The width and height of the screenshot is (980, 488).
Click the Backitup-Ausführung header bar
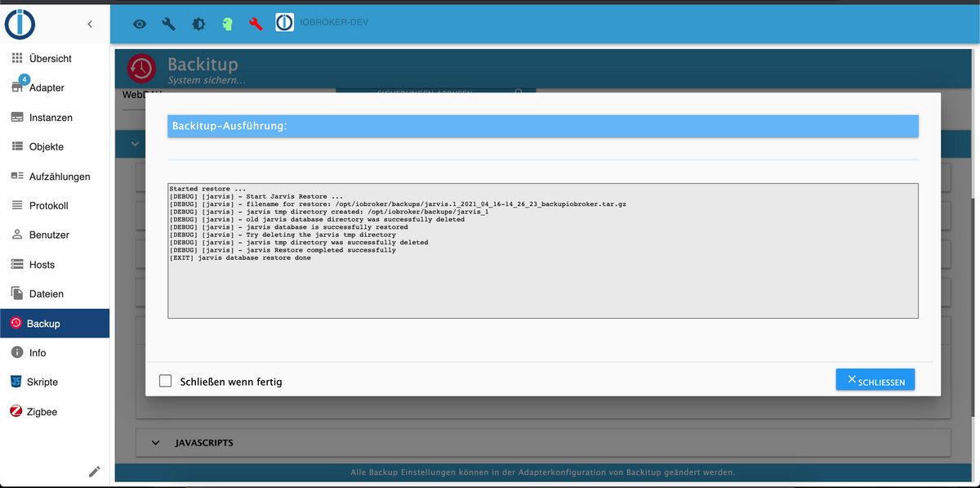coord(543,126)
